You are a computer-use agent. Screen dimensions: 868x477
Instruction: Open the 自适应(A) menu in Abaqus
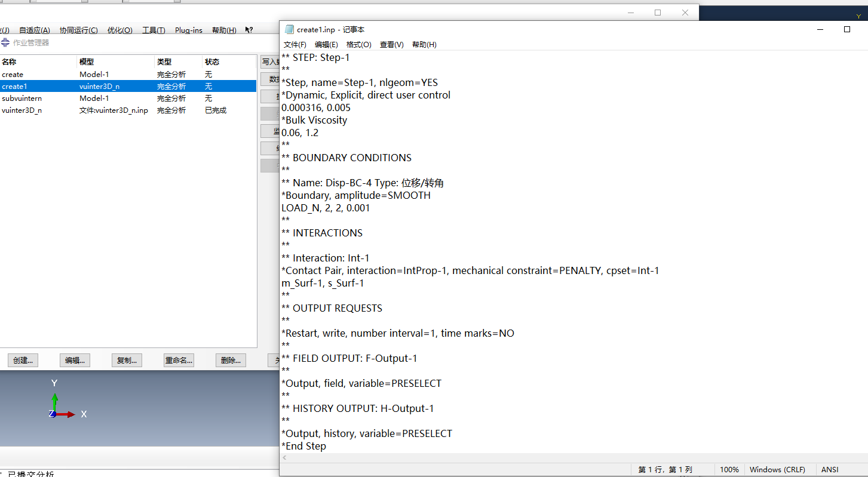(x=35, y=30)
